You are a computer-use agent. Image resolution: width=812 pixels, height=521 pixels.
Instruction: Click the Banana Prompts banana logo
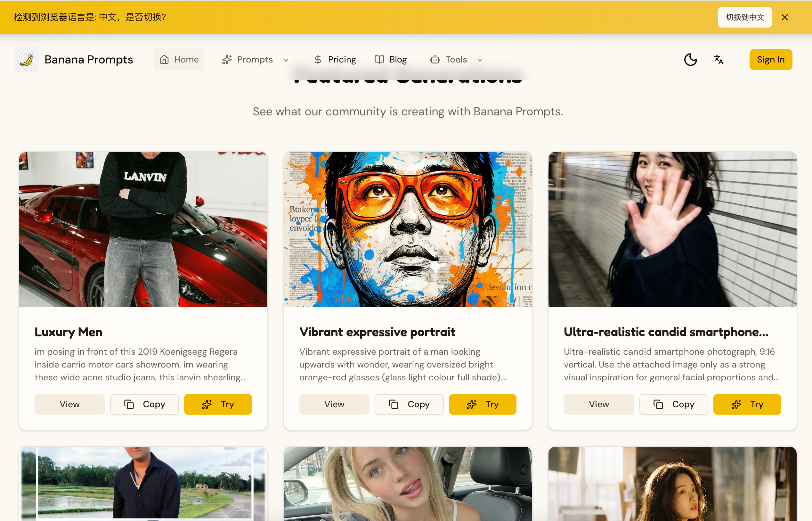click(26, 60)
